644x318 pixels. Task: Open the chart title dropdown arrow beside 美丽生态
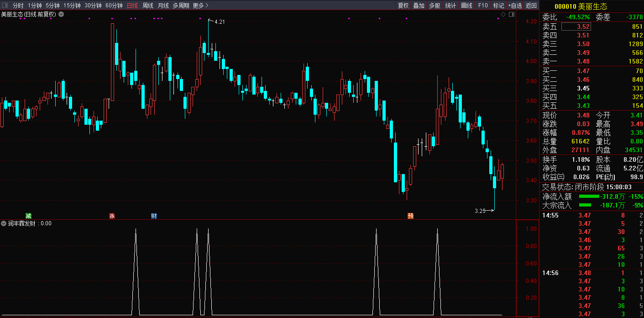61,14
